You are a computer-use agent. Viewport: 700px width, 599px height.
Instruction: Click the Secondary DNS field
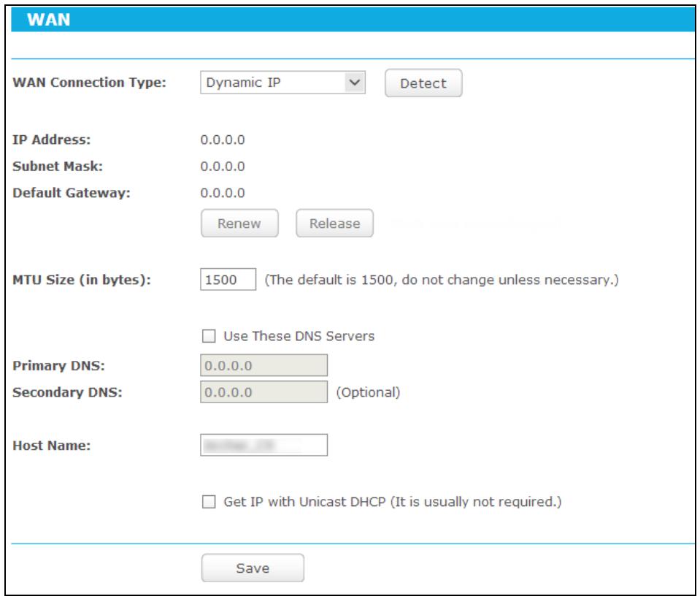coord(264,392)
